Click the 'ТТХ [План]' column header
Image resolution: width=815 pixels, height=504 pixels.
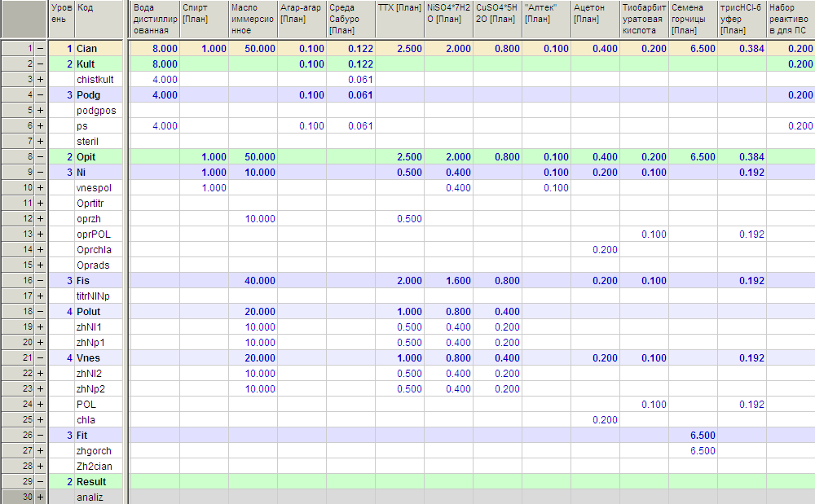pos(399,20)
